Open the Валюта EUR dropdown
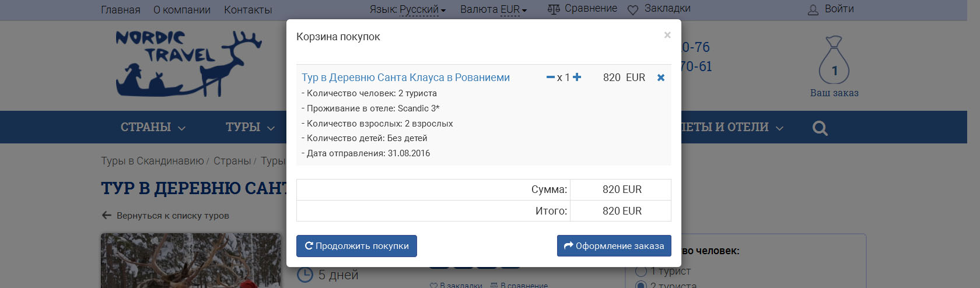Screen dimensions: 980x288 click(x=494, y=9)
